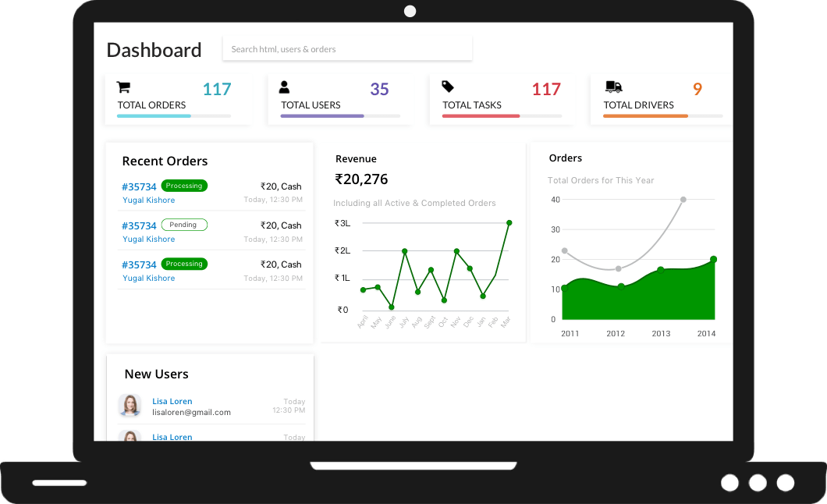Select Lisa Loren's avatar photo
The height and width of the screenshot is (504, 827).
coord(130,406)
